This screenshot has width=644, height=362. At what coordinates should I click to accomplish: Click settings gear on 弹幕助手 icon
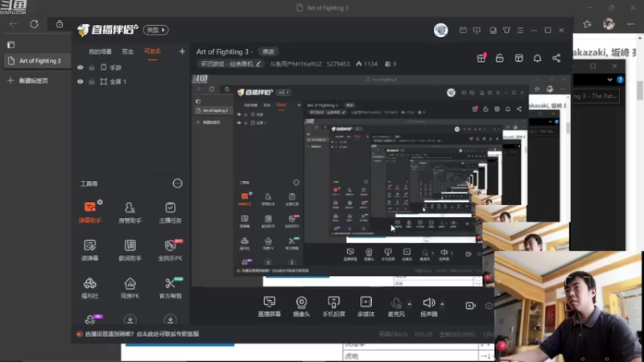coord(100,202)
